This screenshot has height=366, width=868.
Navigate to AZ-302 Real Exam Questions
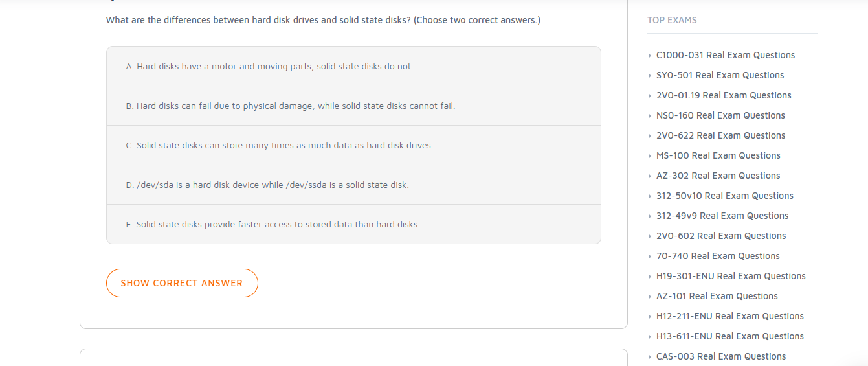(x=718, y=176)
